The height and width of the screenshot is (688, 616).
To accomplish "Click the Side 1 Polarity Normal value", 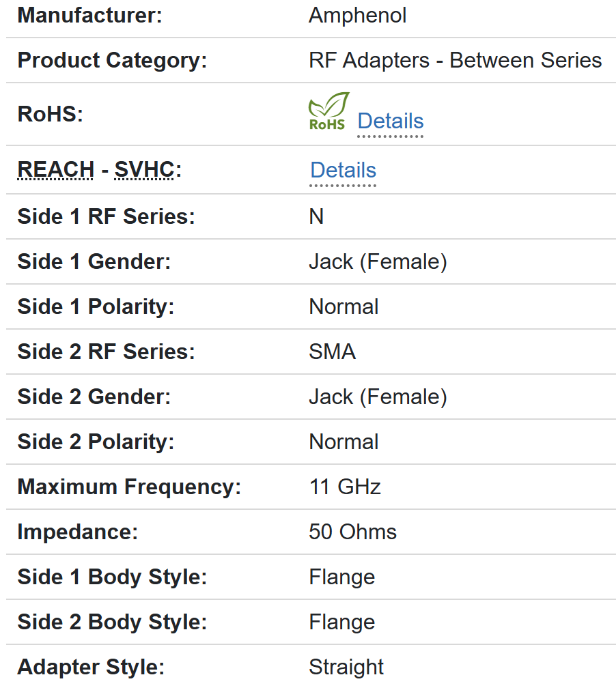I will [x=344, y=307].
